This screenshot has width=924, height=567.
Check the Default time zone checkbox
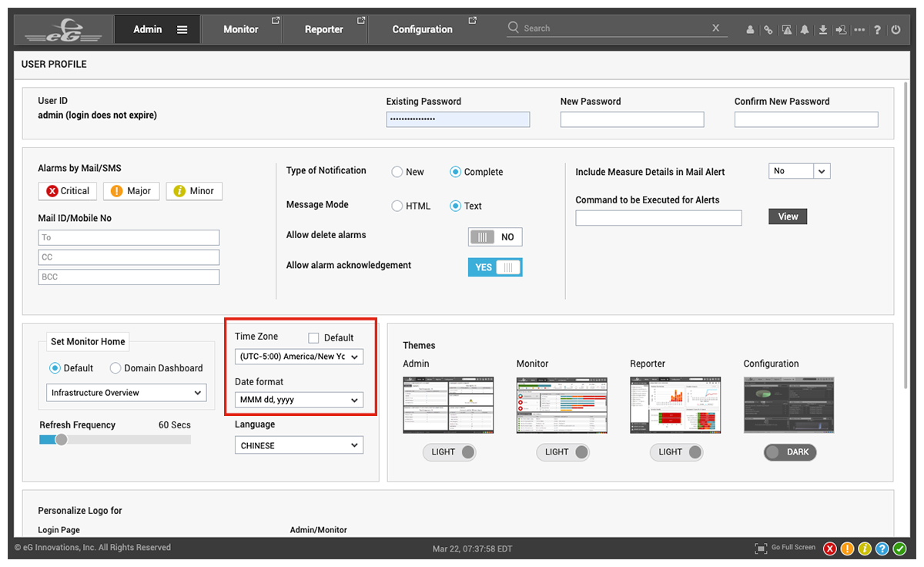313,337
